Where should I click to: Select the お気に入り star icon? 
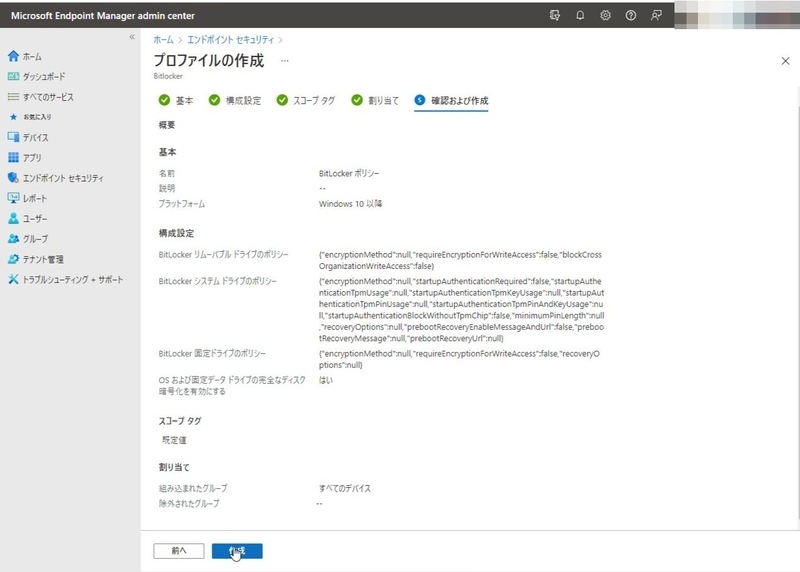13,117
